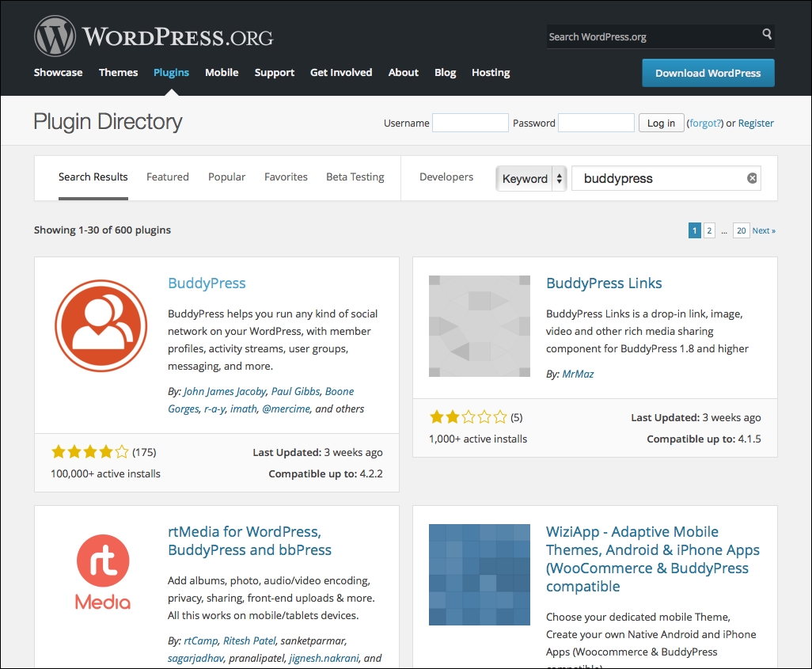
Task: Go to results page 1
Action: (x=694, y=230)
